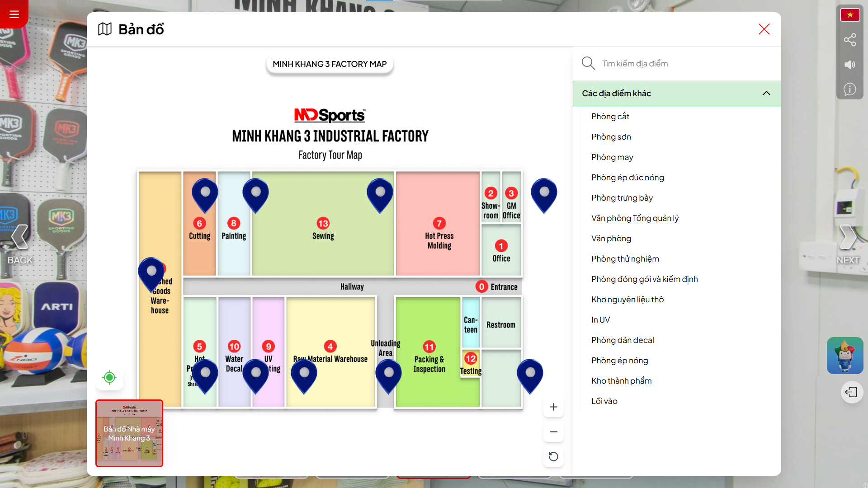Select Phòng cắt from location list

(x=610, y=117)
